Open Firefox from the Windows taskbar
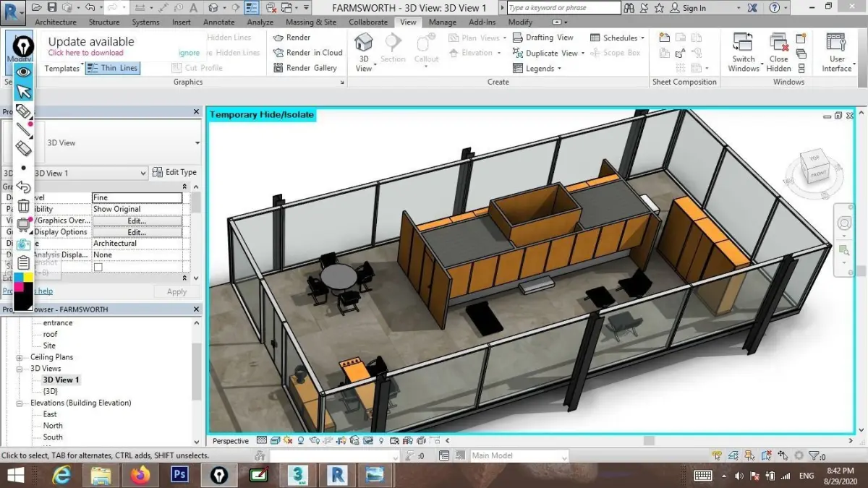Screen dimensions: 868x488 (x=140, y=475)
